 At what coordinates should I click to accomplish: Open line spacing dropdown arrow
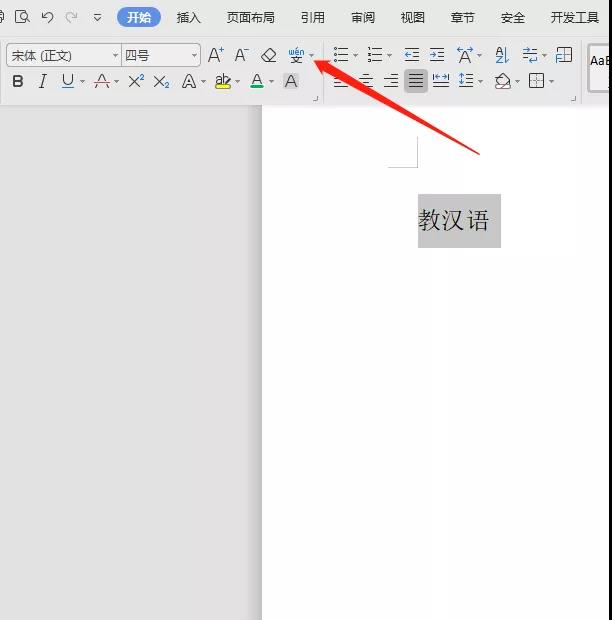[x=480, y=81]
